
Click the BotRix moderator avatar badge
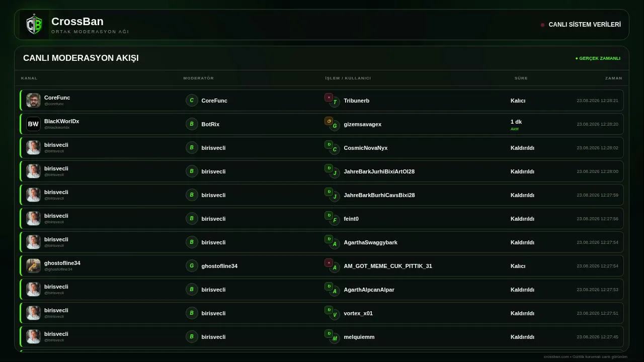tap(192, 124)
